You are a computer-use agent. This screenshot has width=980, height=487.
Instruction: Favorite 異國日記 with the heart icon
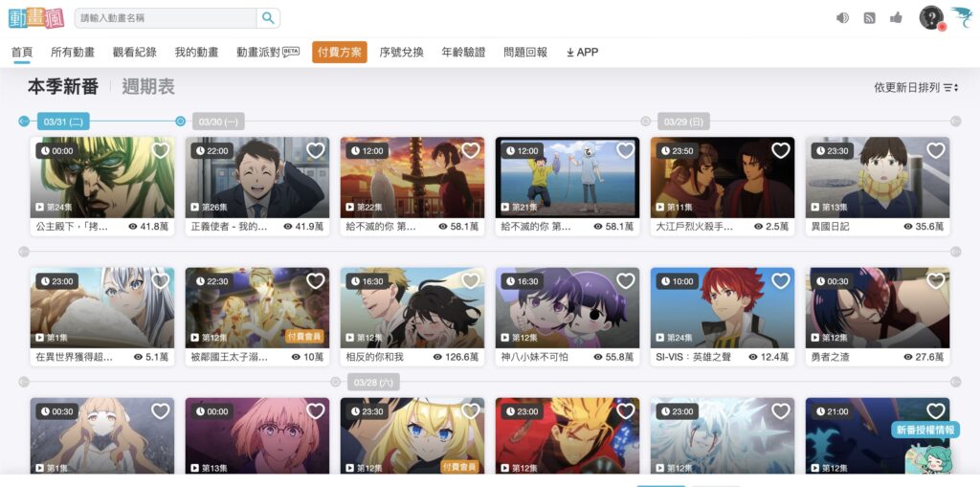tap(935, 150)
